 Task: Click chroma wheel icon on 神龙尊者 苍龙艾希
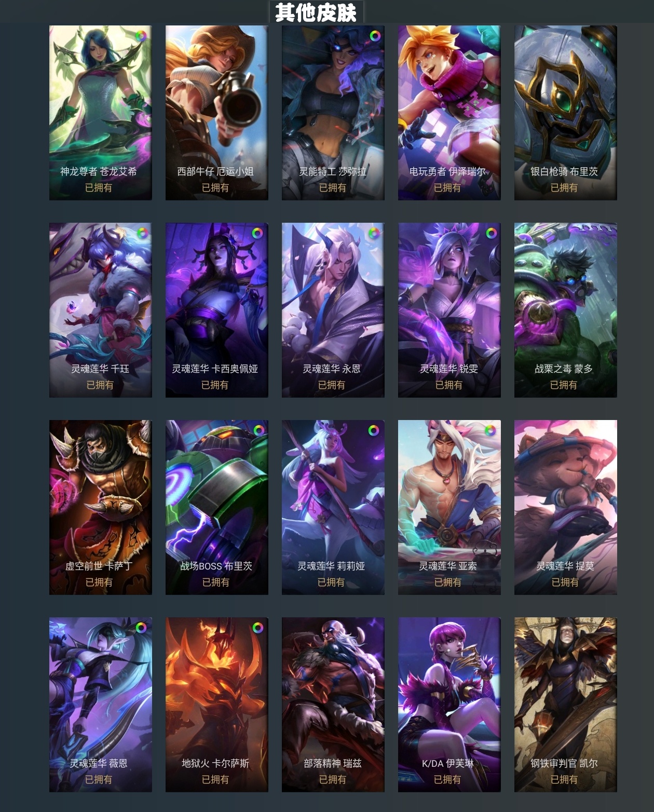[141, 36]
